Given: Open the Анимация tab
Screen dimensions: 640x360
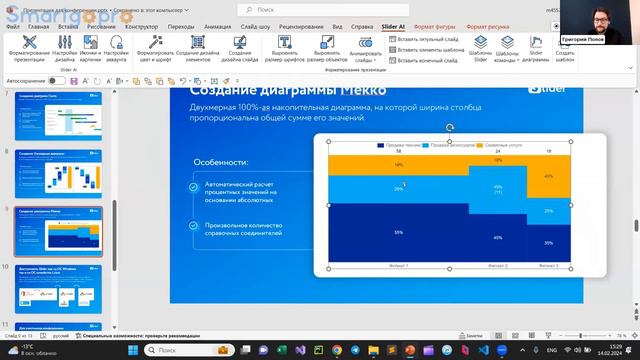Looking at the screenshot, I should pos(218,27).
